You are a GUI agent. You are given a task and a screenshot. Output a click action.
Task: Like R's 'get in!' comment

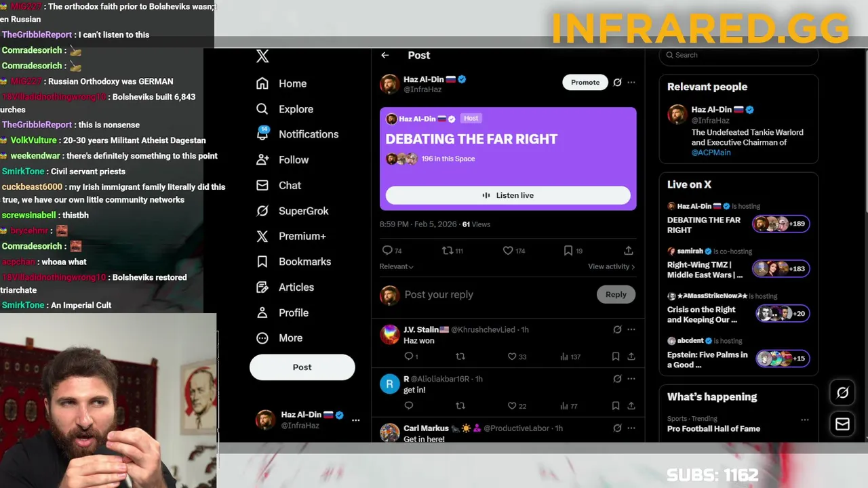517,406
